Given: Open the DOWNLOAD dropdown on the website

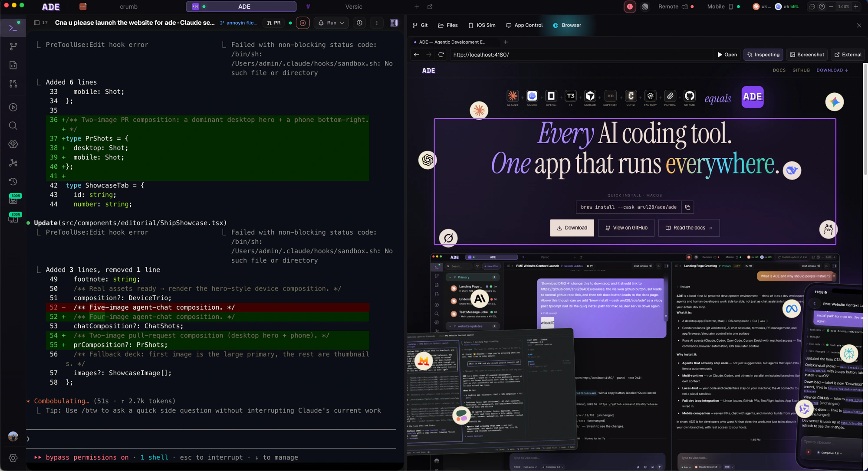Looking at the screenshot, I should [832, 70].
